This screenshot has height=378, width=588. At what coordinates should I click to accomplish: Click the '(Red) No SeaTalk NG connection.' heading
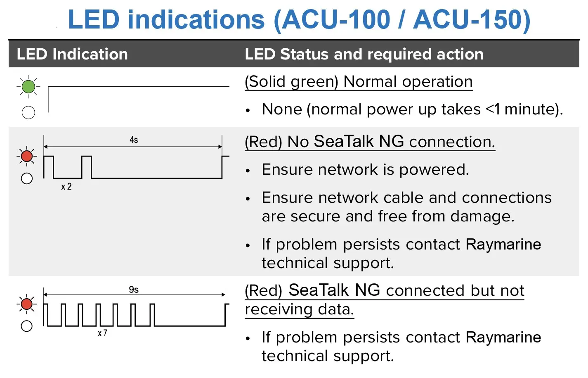[x=370, y=142]
